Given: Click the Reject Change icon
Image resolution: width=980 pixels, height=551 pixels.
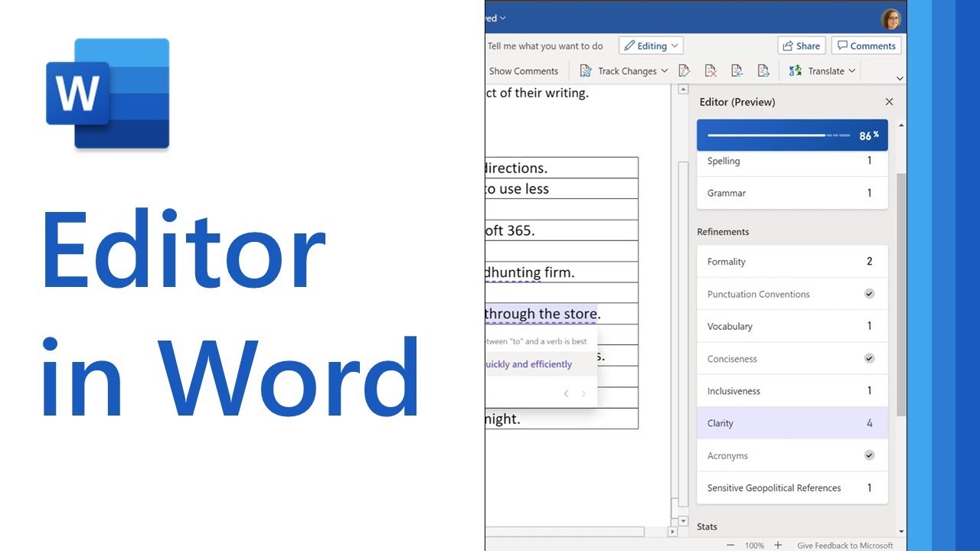Looking at the screenshot, I should click(710, 70).
